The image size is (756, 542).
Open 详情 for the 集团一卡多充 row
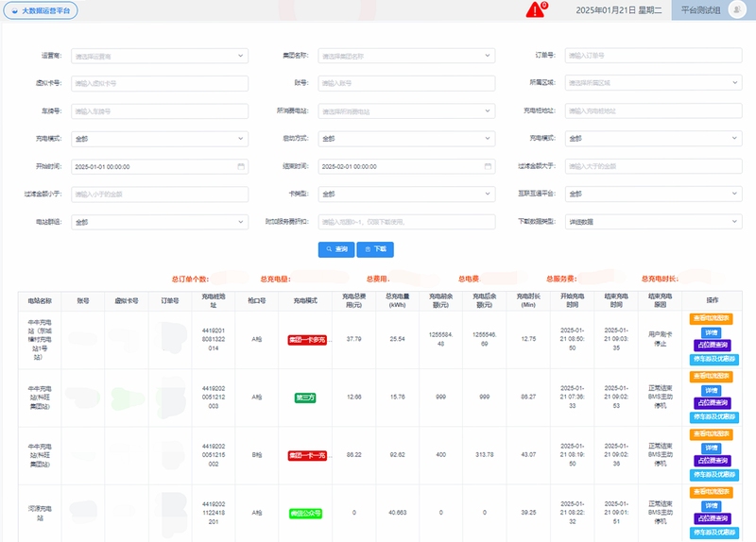[x=712, y=333]
